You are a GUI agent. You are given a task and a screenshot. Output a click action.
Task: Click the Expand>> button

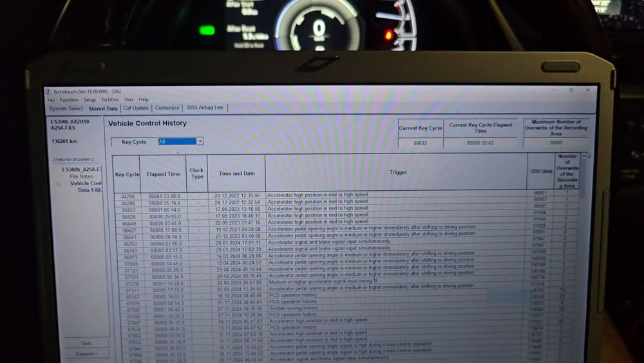(x=86, y=354)
